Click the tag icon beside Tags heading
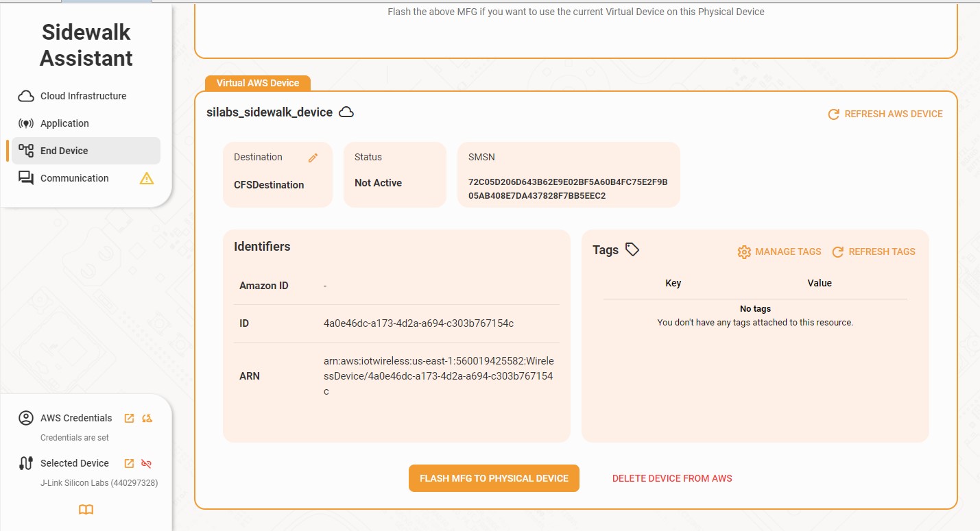Image resolution: width=980 pixels, height=531 pixels. [x=632, y=250]
